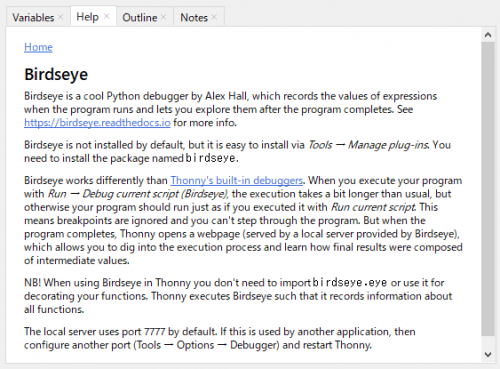The width and height of the screenshot is (500, 369).
Task: Click the paragraph mentioning port 7777
Action: click(220, 338)
